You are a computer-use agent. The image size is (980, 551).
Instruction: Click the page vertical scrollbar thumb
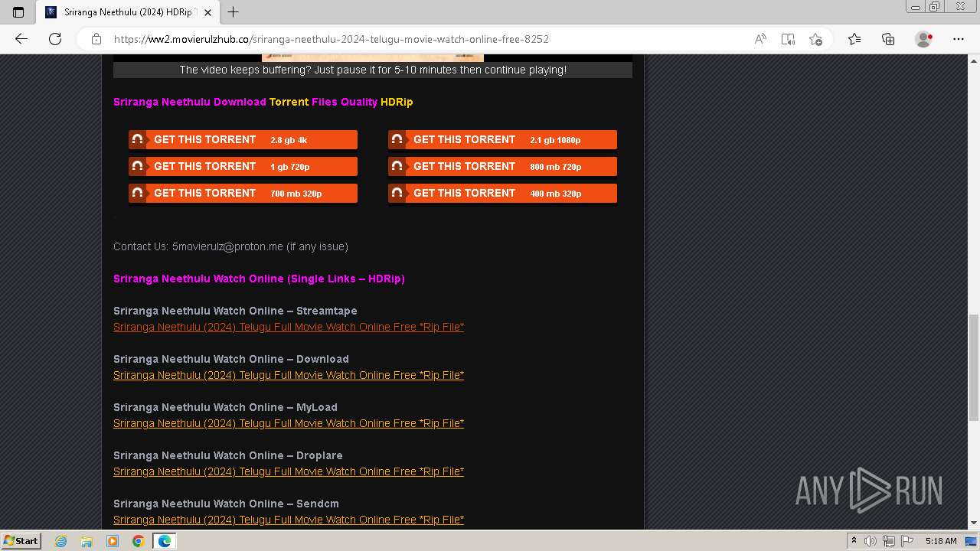coord(973,367)
